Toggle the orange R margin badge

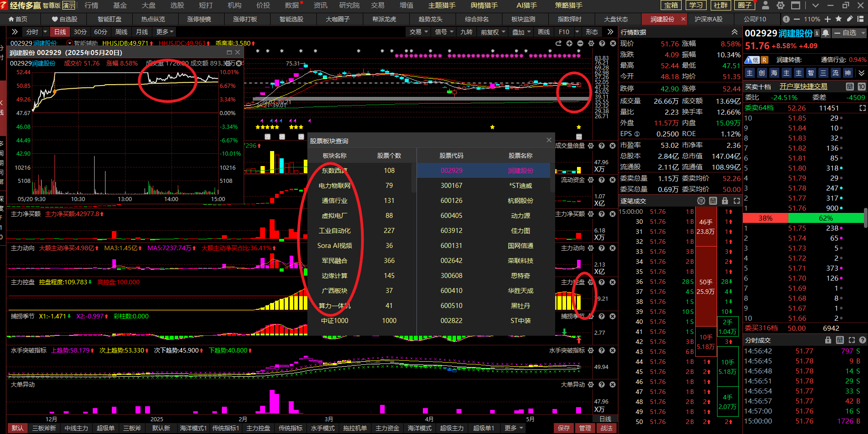764,60
